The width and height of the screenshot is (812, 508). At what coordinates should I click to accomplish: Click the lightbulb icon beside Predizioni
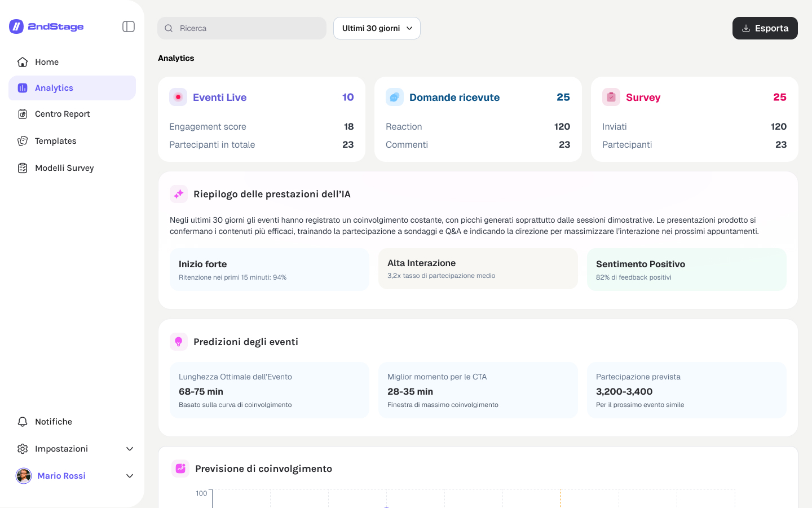179,342
